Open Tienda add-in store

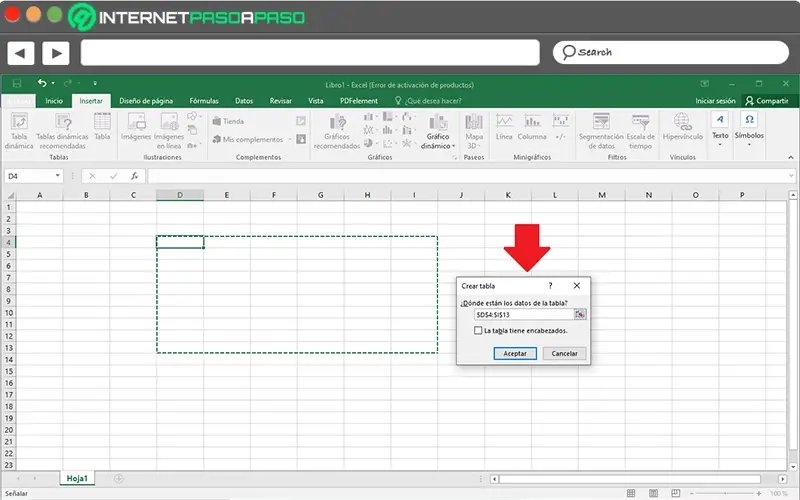click(228, 121)
